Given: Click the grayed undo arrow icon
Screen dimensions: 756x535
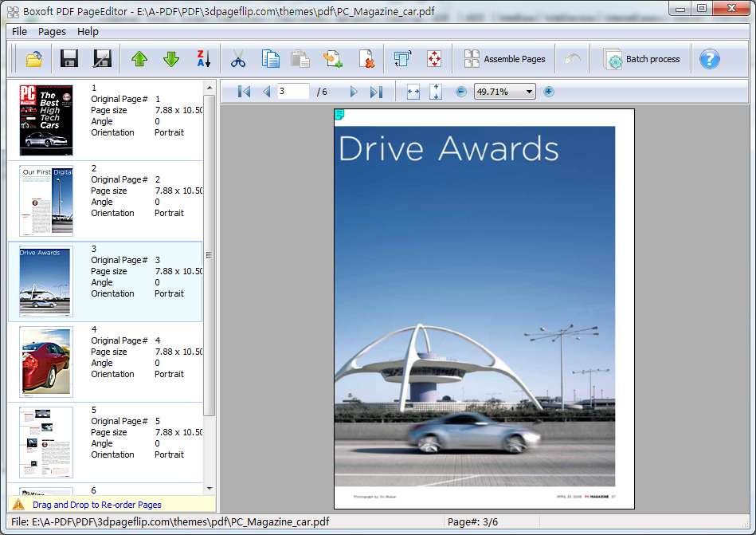Looking at the screenshot, I should [573, 59].
